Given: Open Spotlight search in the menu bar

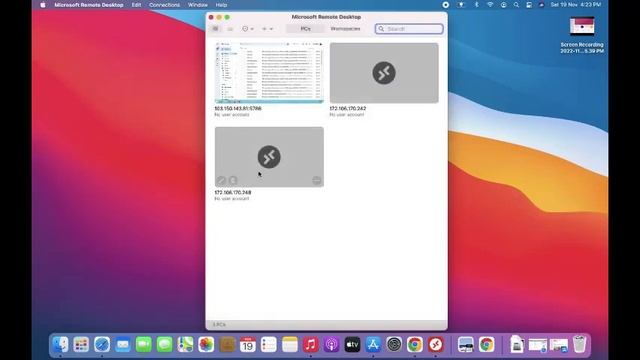Looking at the screenshot, I should tap(516, 5).
